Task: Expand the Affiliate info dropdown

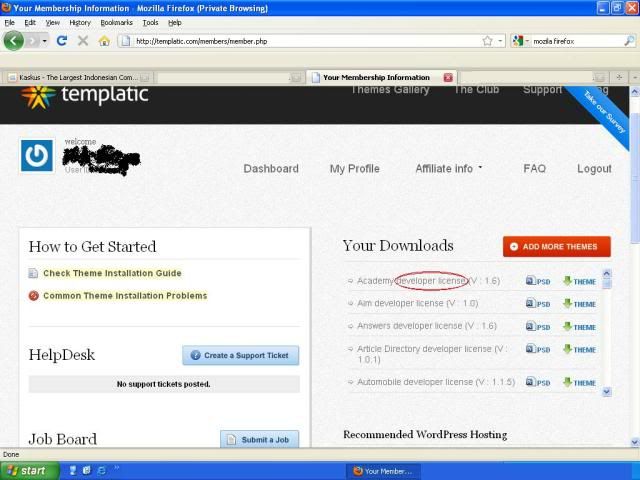Action: (449, 169)
